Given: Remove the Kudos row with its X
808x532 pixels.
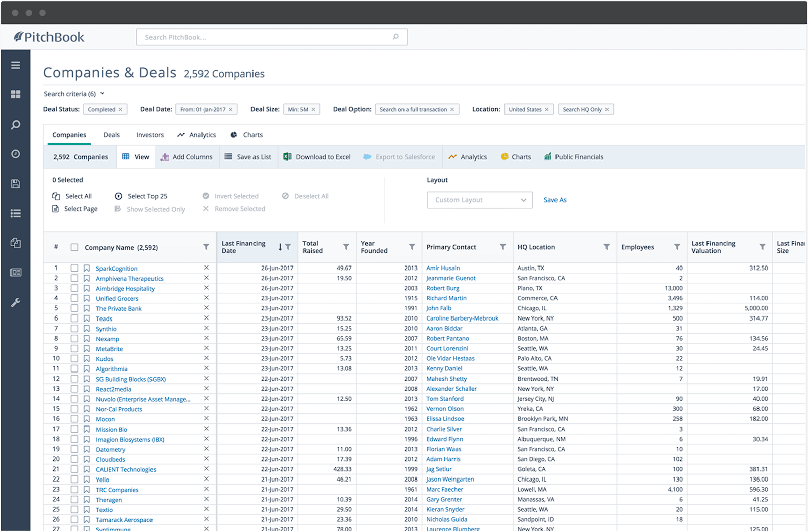Looking at the screenshot, I should 206,358.
